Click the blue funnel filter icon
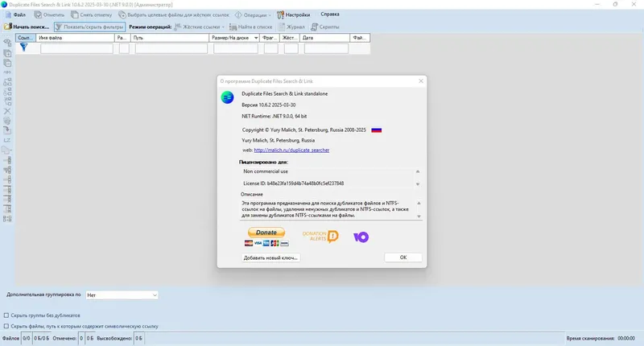The height and width of the screenshot is (346, 644). coord(24,47)
